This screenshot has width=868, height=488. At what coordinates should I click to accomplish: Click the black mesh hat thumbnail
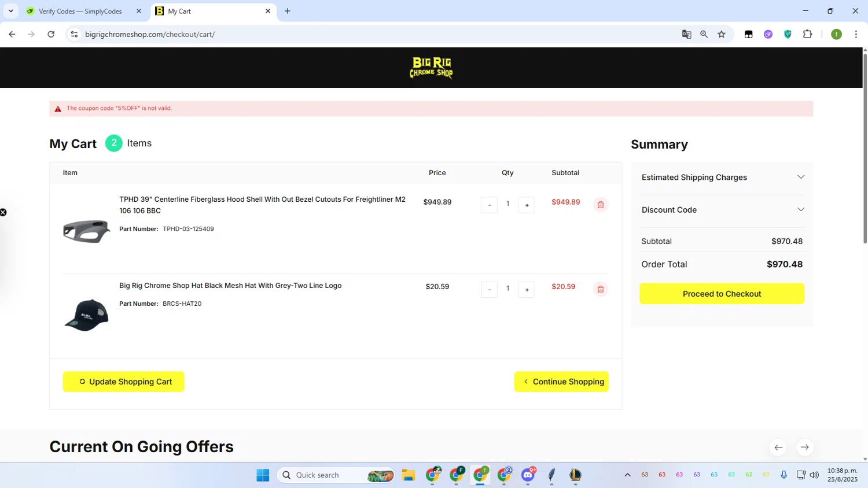point(86,315)
